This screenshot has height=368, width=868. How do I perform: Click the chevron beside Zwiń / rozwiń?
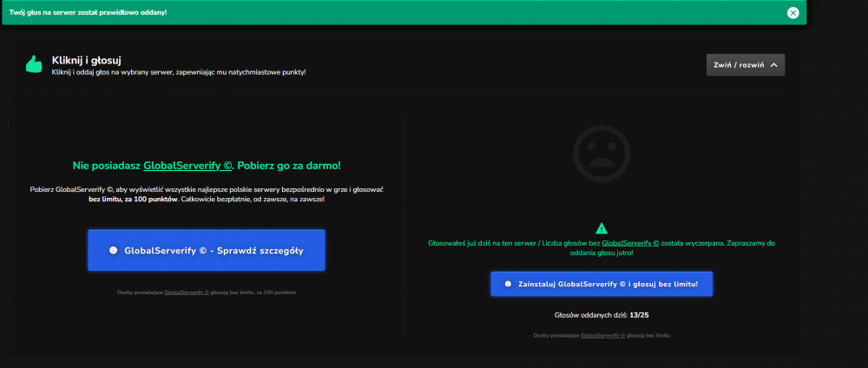point(774,65)
